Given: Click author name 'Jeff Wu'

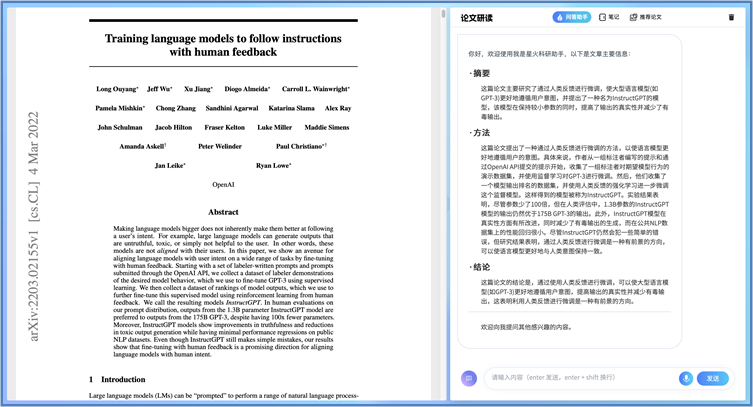Looking at the screenshot, I should [x=159, y=89].
